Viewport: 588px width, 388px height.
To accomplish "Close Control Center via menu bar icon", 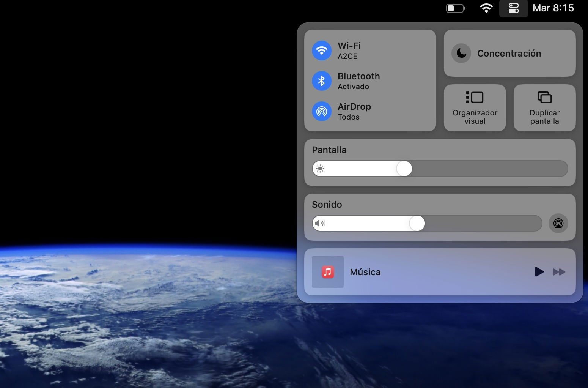I will click(x=514, y=8).
